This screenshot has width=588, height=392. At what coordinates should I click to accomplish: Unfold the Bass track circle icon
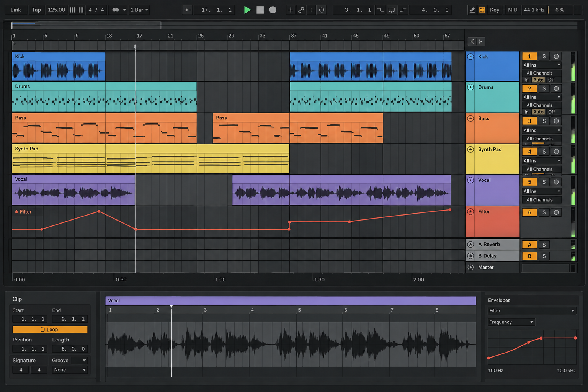point(470,118)
